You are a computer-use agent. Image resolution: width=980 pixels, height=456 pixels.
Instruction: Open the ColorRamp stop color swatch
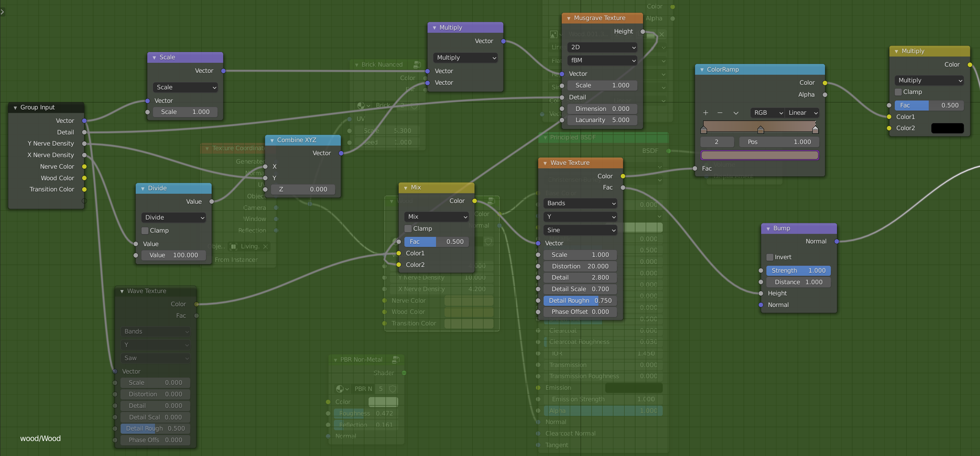pyautogui.click(x=759, y=155)
